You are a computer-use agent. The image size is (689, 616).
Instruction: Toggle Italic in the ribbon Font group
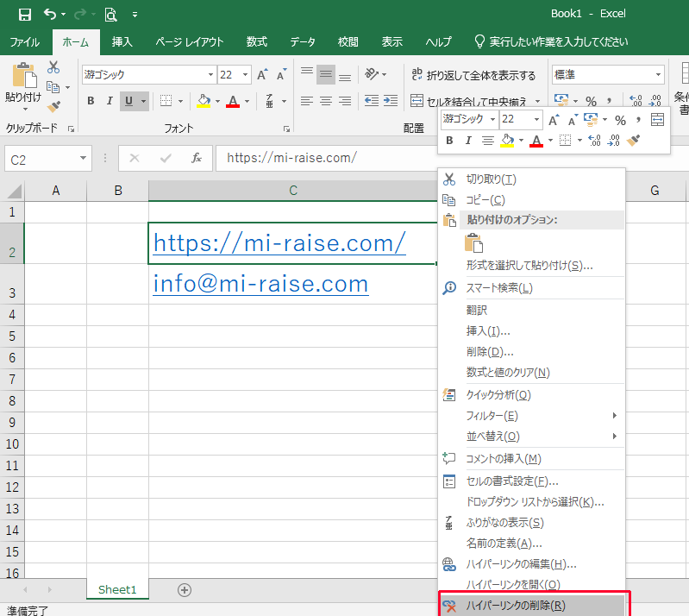tap(110, 101)
